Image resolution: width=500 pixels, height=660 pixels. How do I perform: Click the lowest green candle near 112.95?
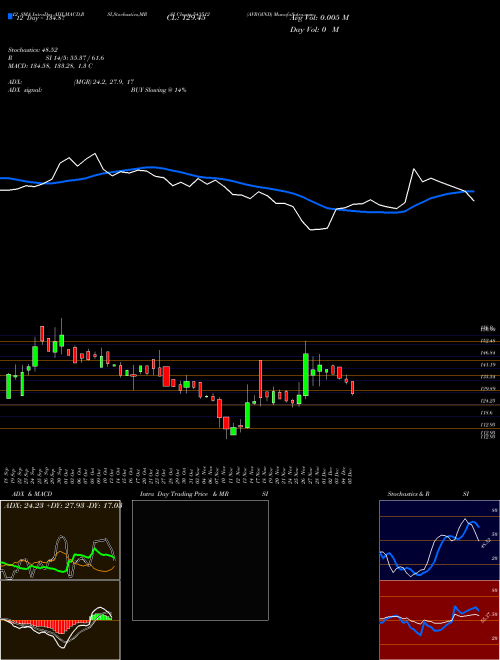tap(233, 431)
